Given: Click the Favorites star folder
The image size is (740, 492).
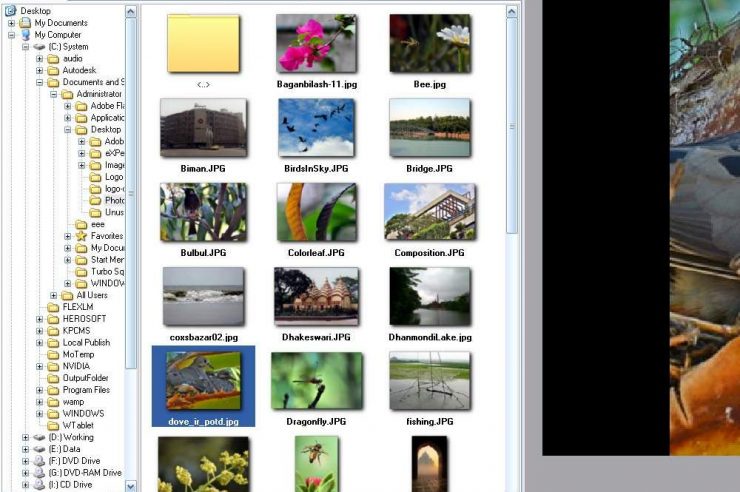Looking at the screenshot, I should (82, 236).
